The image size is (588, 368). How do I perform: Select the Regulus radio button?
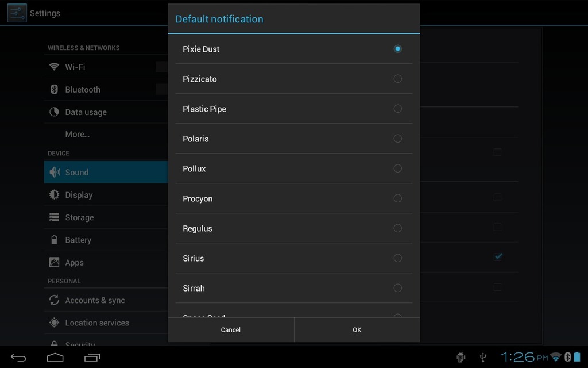tap(397, 228)
